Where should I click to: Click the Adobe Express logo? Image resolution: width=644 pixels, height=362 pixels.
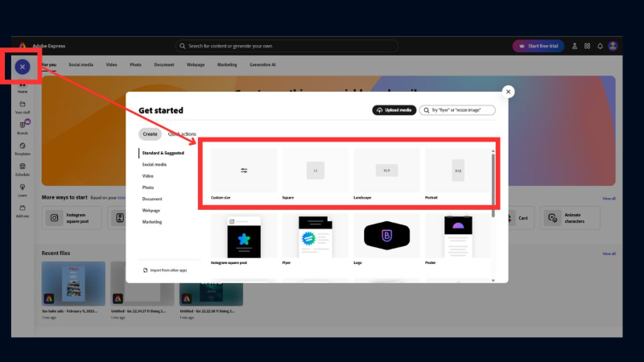coord(23,46)
